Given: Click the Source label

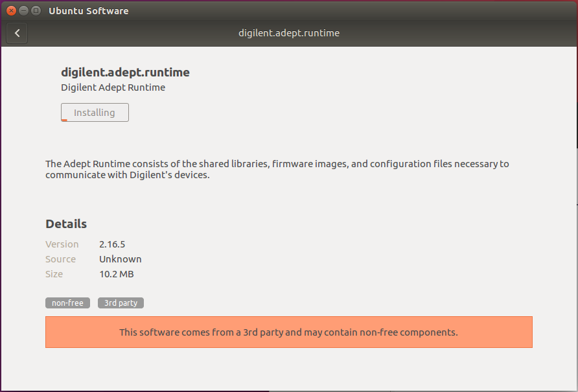Looking at the screenshot, I should 60,259.
